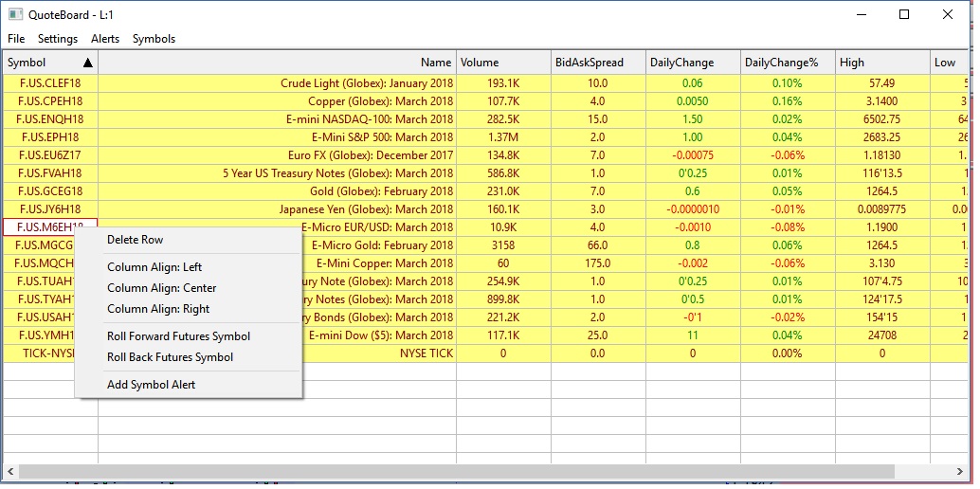The image size is (980, 489).
Task: Sort by the Volume column header
Action: click(x=504, y=63)
